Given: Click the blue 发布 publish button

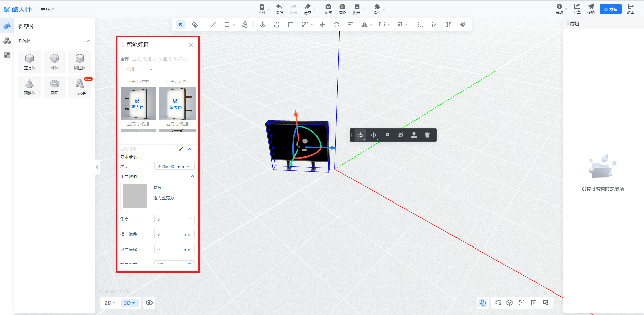Looking at the screenshot, I should point(611,9).
